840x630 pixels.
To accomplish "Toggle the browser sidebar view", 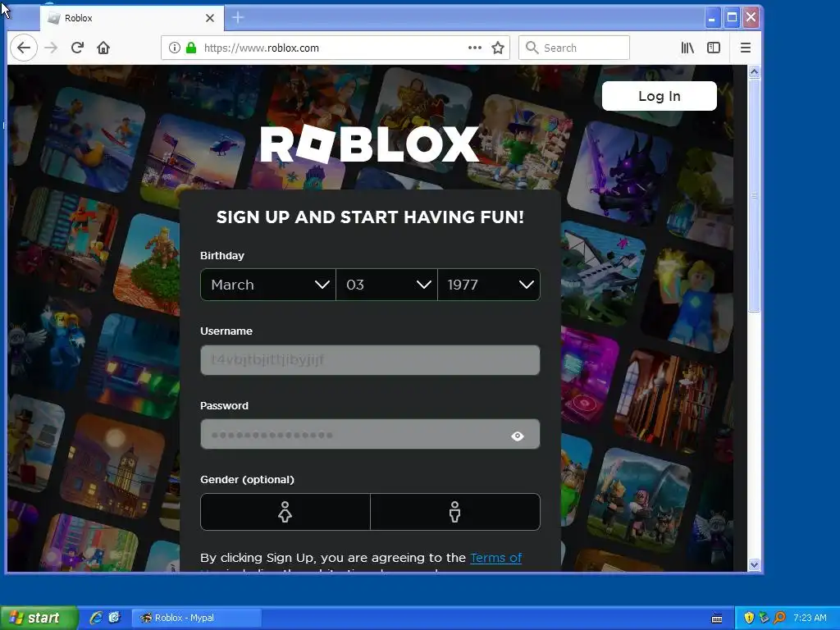I will (x=714, y=48).
